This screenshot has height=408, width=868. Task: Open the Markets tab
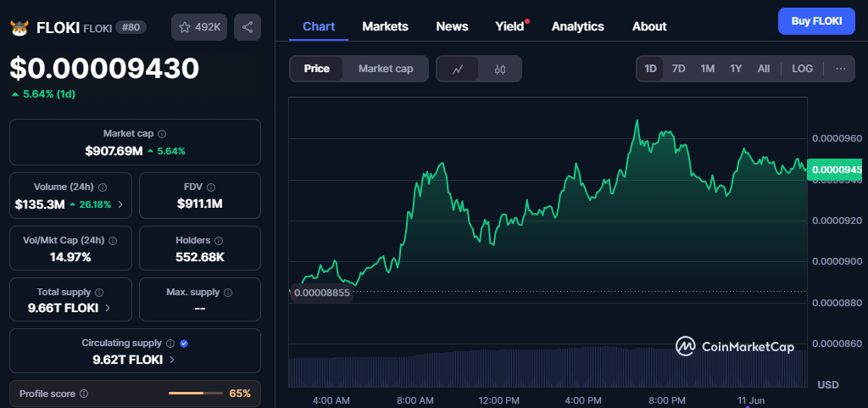point(386,26)
